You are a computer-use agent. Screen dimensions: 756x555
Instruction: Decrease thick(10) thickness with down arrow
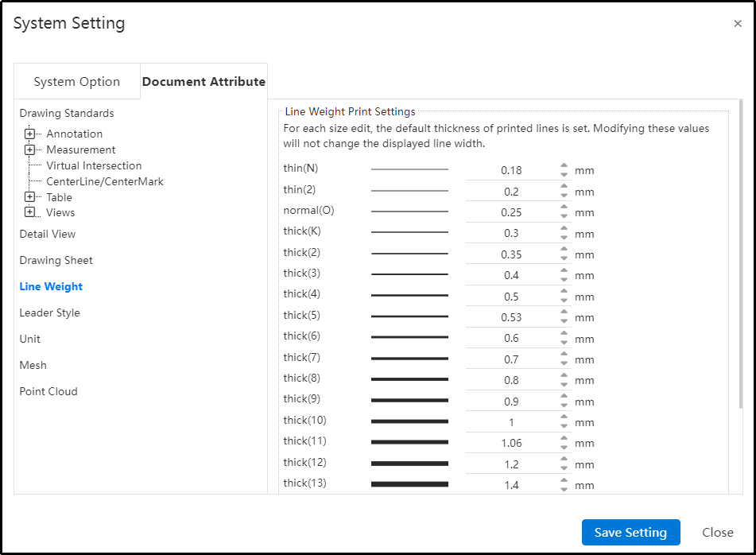[564, 427]
